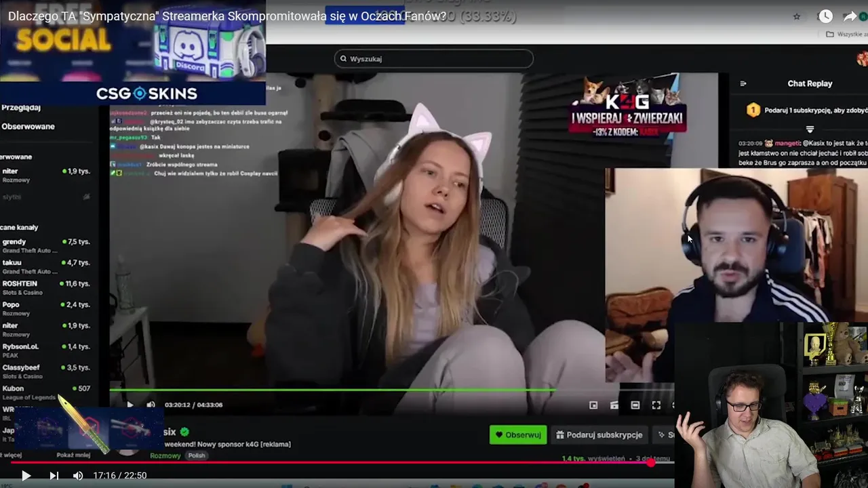Open the 'Wszystkie' bookmarks folder

tap(848, 34)
